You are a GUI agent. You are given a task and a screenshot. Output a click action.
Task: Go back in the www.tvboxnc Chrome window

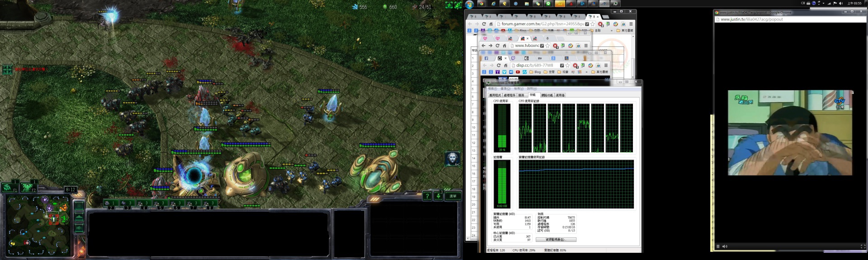click(483, 46)
